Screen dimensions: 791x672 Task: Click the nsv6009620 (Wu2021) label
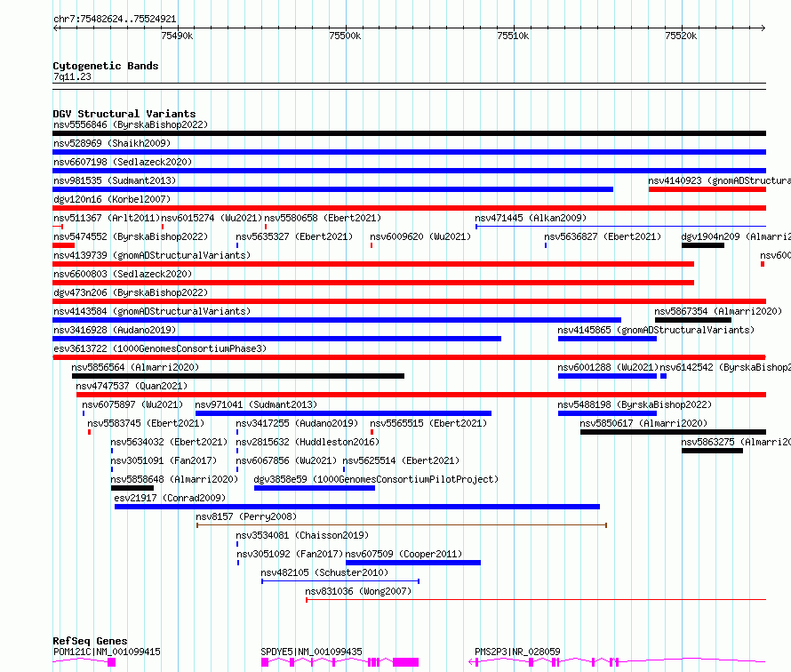420,236
